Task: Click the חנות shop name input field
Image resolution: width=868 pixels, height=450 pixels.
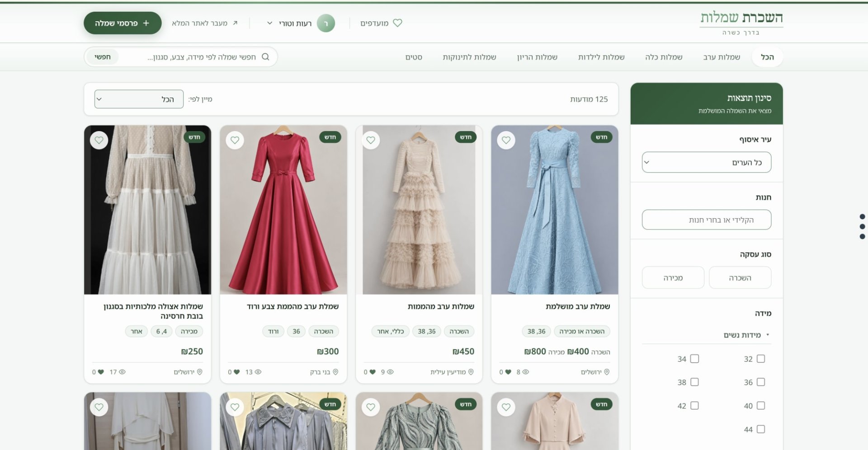Action: (x=707, y=220)
